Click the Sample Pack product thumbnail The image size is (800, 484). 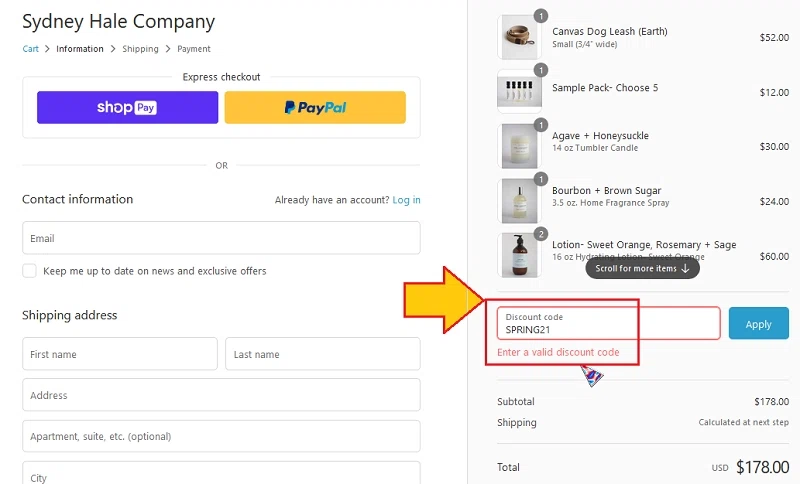[519, 92]
